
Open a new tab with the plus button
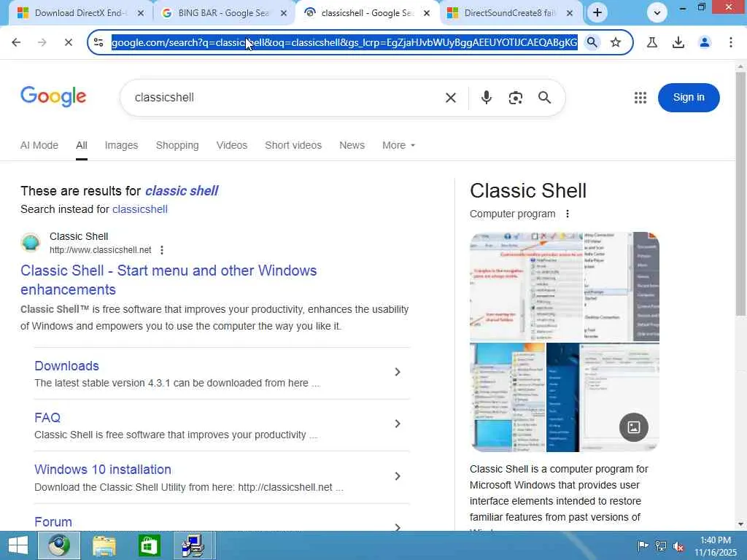[597, 13]
